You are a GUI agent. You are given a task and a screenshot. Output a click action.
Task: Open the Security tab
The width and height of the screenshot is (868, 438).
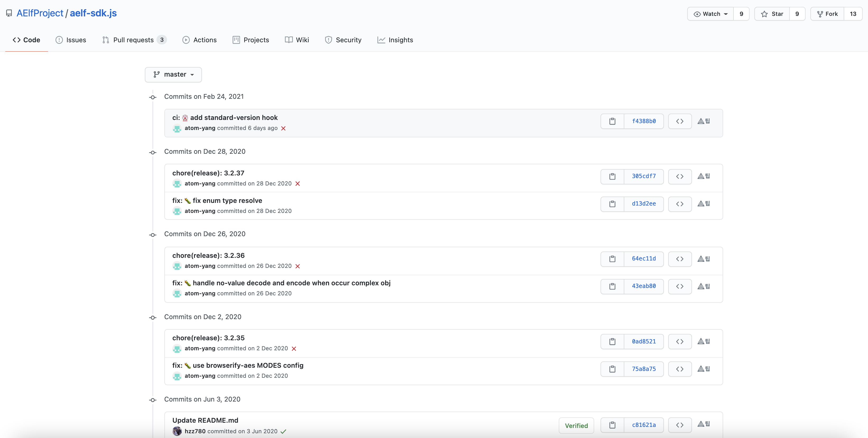pos(343,40)
